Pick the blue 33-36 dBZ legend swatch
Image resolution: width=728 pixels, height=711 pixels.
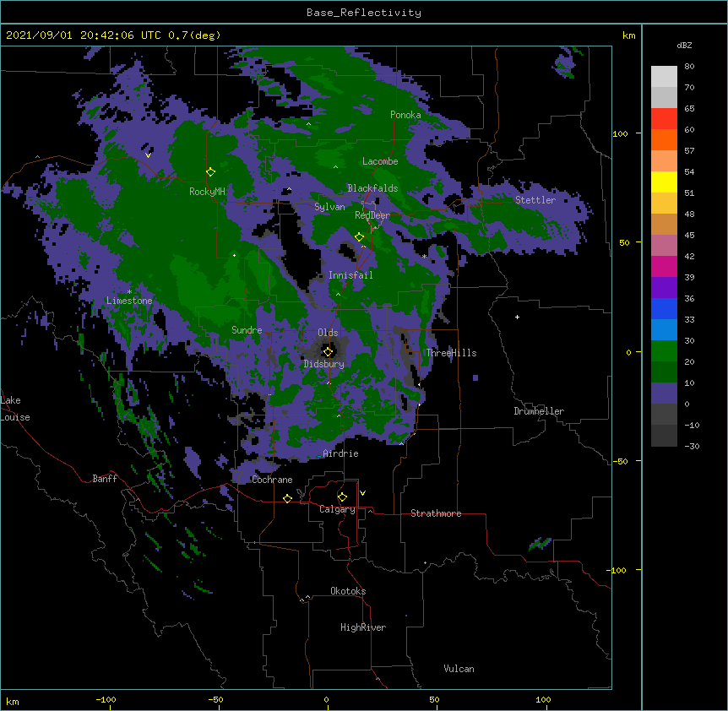pyautogui.click(x=664, y=308)
